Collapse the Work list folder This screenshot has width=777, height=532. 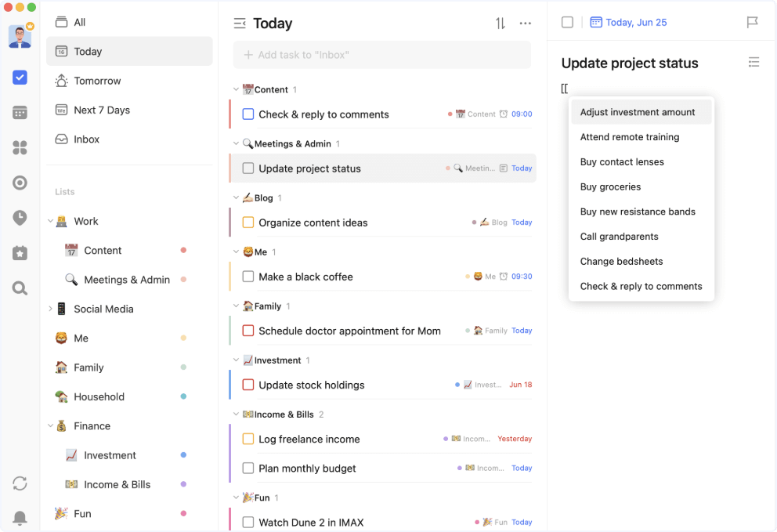click(x=51, y=222)
